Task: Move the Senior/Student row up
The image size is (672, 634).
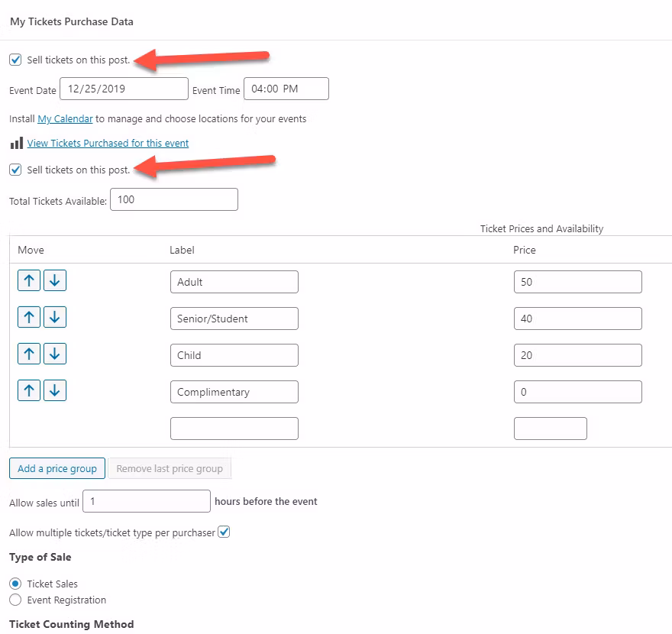Action: (28, 317)
